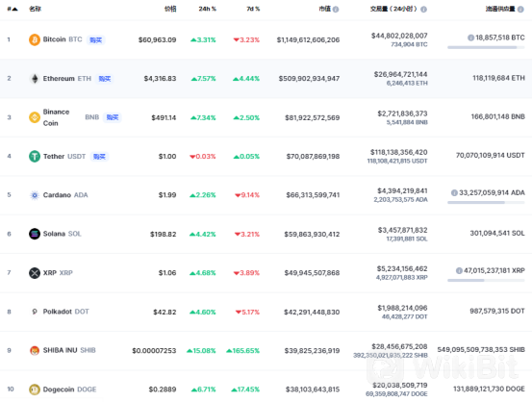Click the 24h volume info icon in header

[423, 10]
